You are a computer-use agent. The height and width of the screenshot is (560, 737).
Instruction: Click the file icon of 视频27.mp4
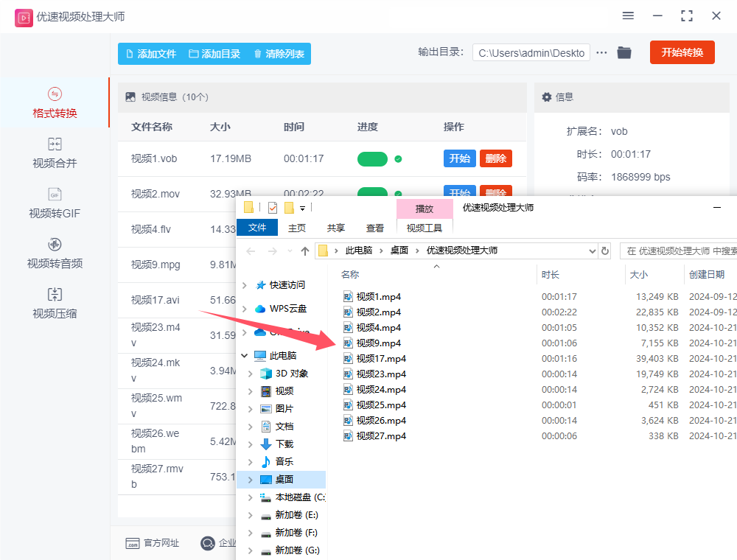click(348, 436)
